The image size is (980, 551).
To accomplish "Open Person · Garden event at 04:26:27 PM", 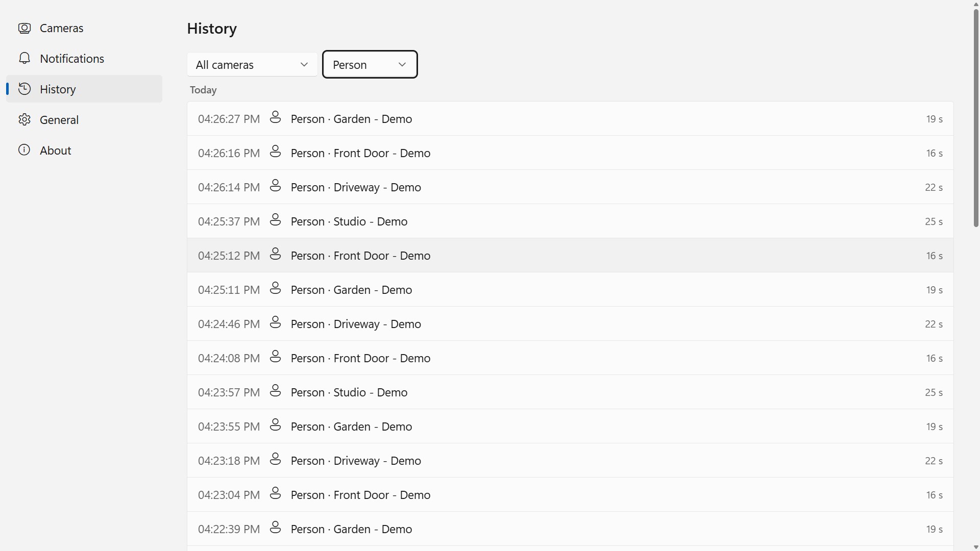I will point(570,119).
